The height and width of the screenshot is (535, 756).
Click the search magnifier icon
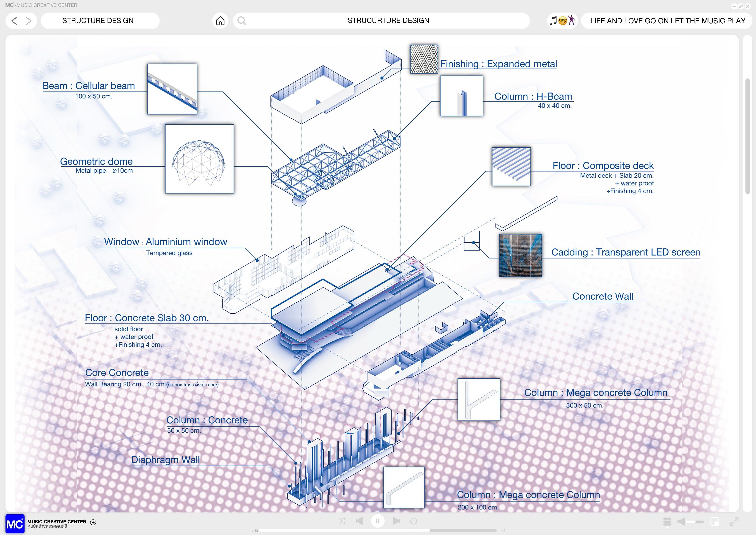pyautogui.click(x=242, y=21)
